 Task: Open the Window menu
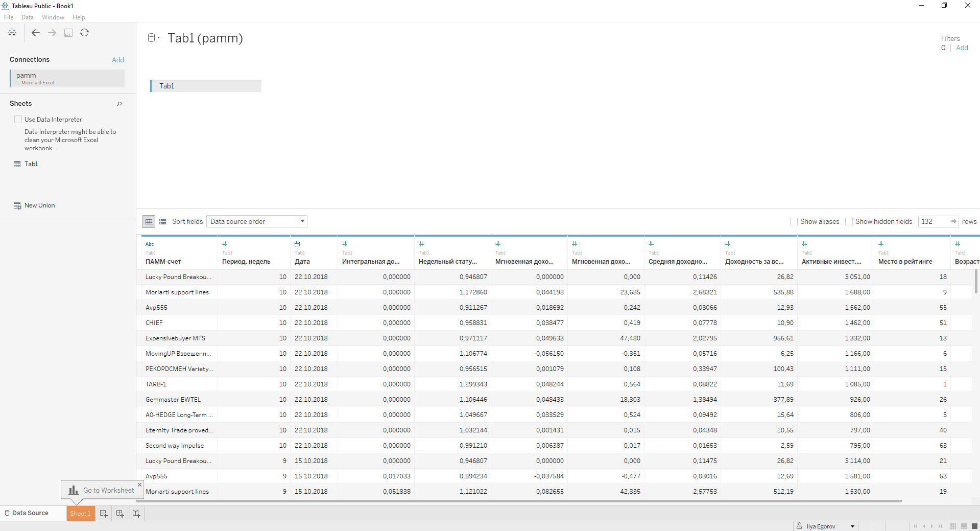pos(53,17)
